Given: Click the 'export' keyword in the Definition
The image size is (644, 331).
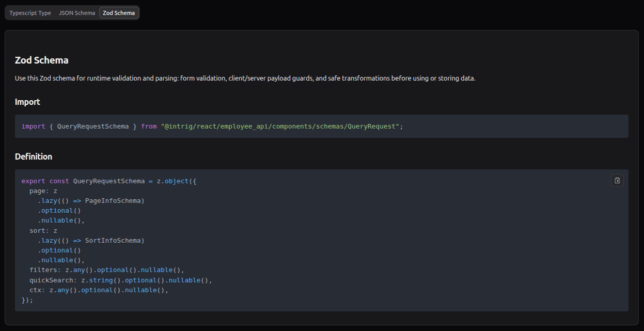Looking at the screenshot, I should click(x=34, y=181).
